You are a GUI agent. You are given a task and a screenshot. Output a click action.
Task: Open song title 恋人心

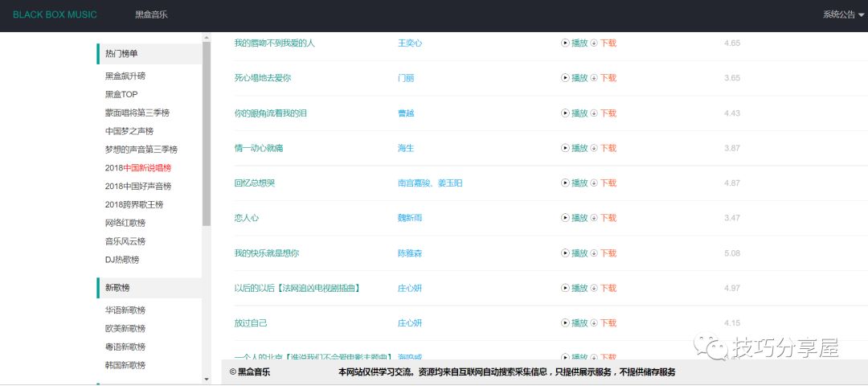(247, 218)
